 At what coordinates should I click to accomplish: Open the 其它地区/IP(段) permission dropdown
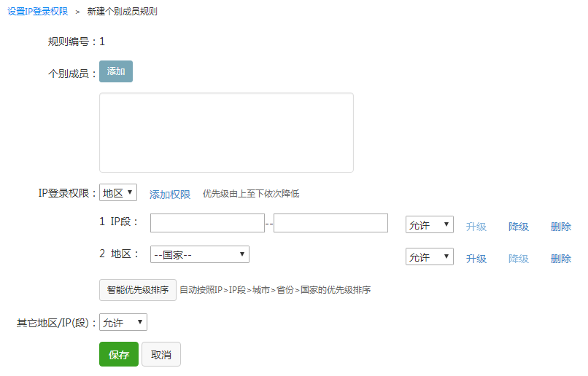pos(123,322)
